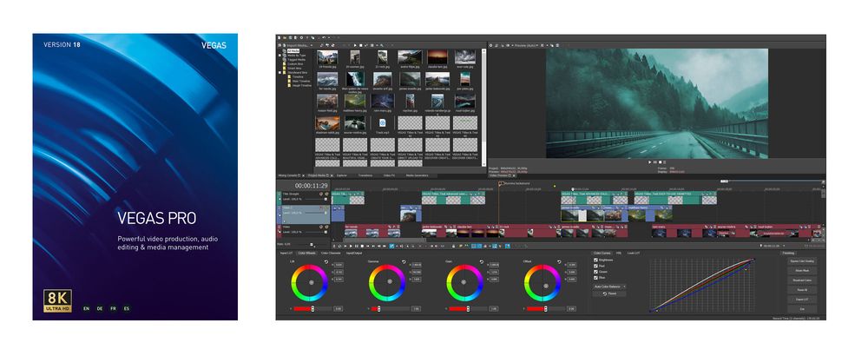Toggle the Brightness curve checkbox
This screenshot has width=868, height=356.
pyautogui.click(x=595, y=260)
